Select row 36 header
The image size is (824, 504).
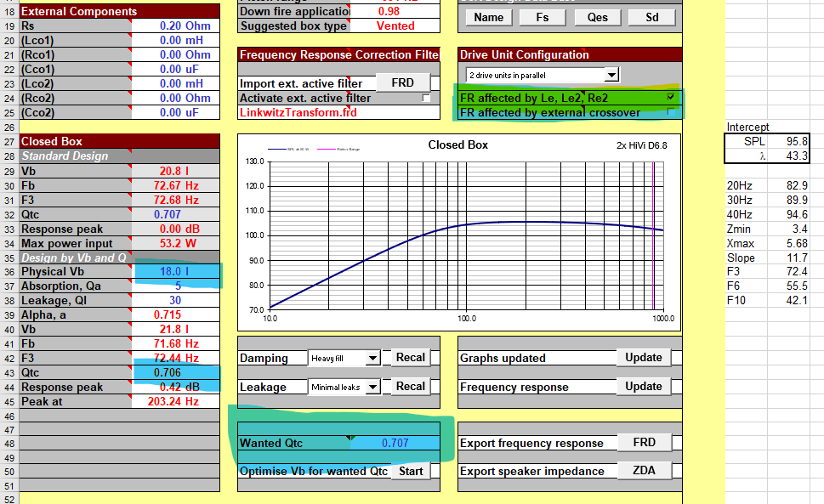pos(9,272)
